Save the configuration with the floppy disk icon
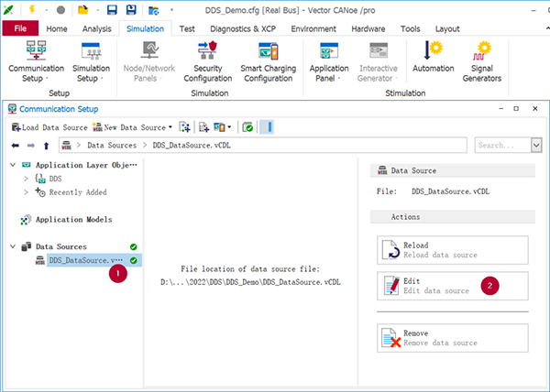Viewport: 550px width, 392px height. coord(112,10)
